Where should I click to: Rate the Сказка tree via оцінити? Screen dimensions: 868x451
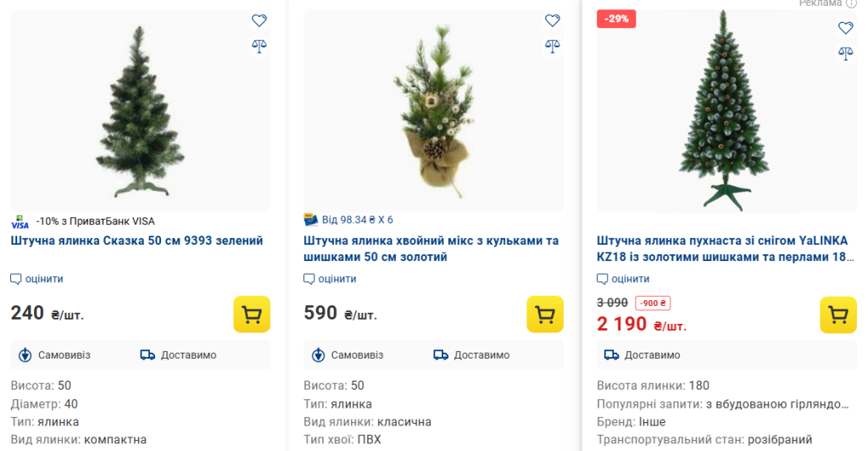[x=37, y=279]
